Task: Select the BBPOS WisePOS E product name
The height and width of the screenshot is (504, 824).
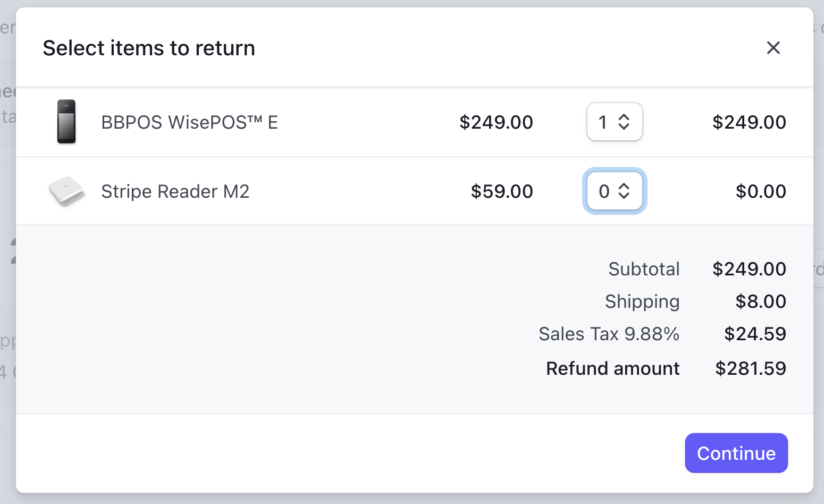Action: point(190,122)
